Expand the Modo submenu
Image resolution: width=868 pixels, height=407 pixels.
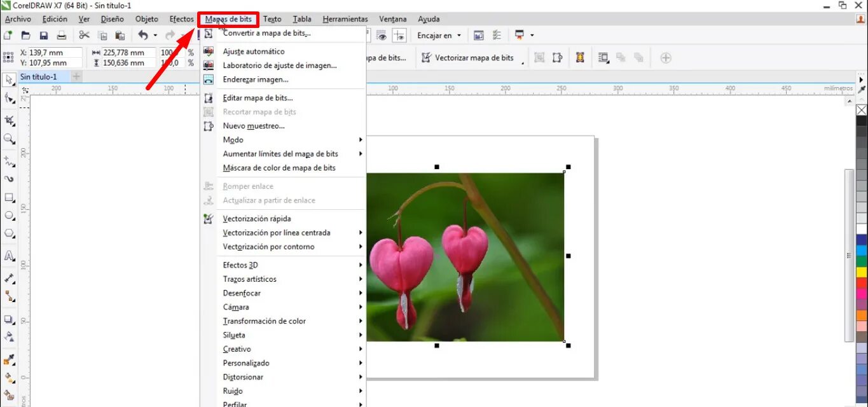(x=361, y=140)
